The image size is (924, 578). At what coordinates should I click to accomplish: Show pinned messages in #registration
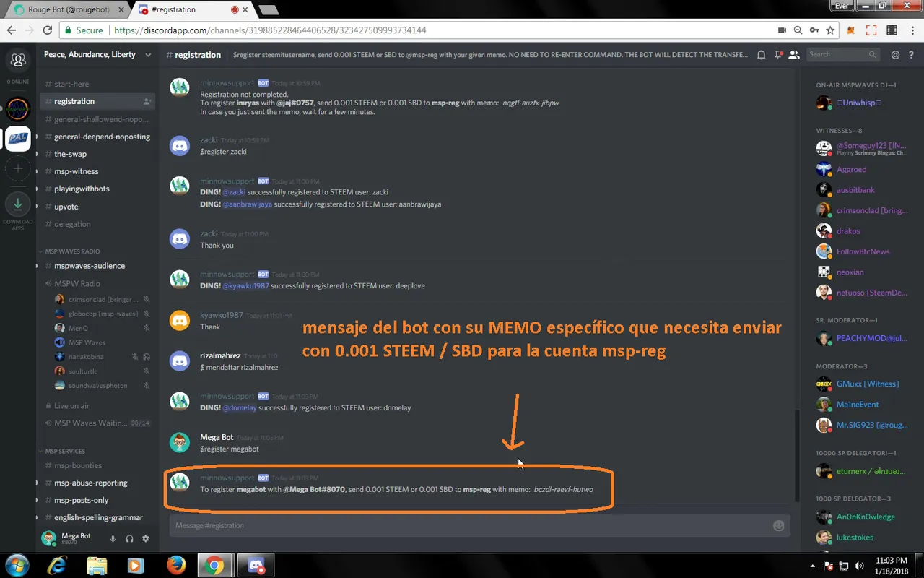[778, 55]
